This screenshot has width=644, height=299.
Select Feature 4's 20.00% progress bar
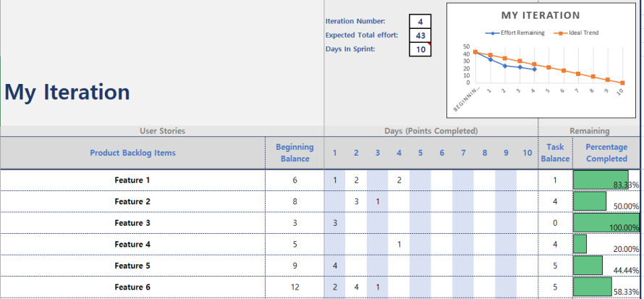tap(580, 244)
